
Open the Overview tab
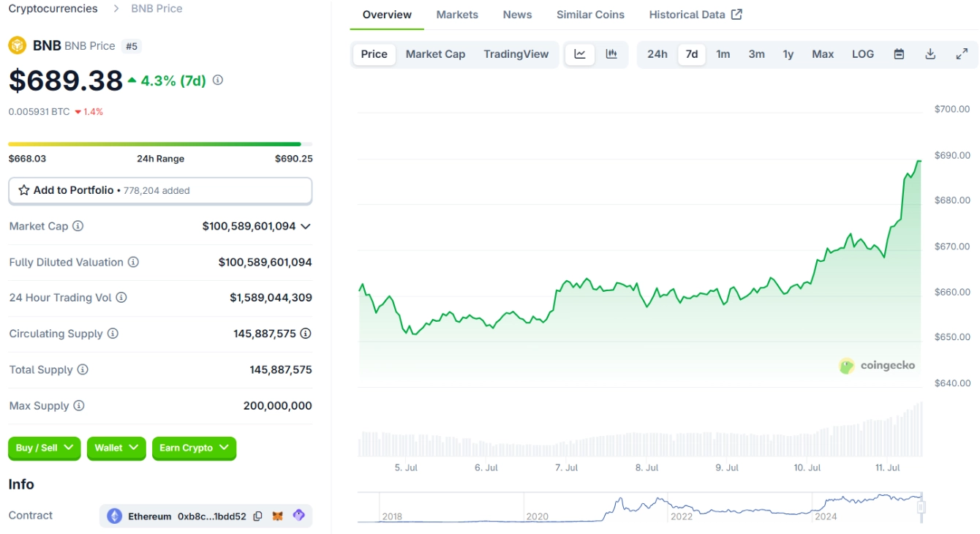(x=387, y=15)
